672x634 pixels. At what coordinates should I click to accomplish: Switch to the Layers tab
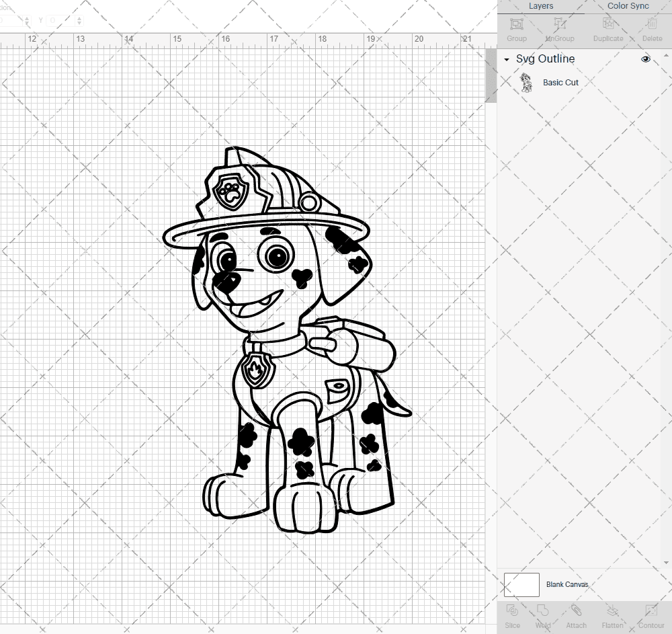pyautogui.click(x=541, y=6)
